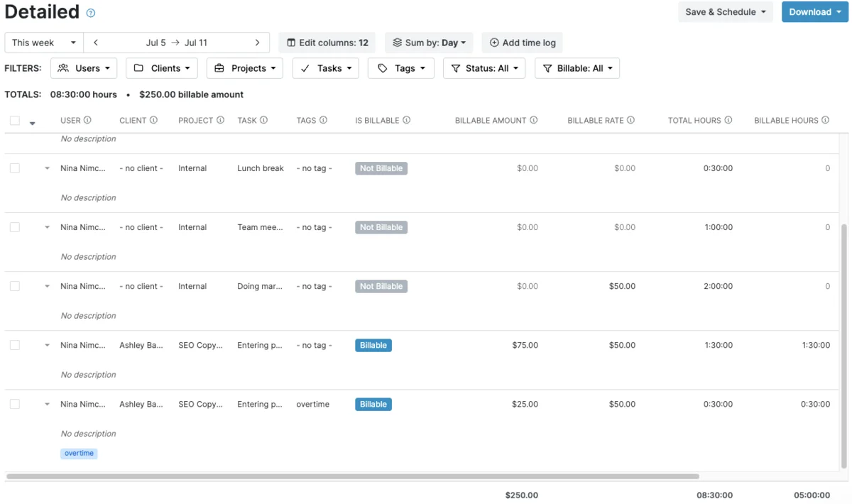Screen dimensions: 852x504
Task: Open the This week date range dropdown
Action: click(44, 43)
